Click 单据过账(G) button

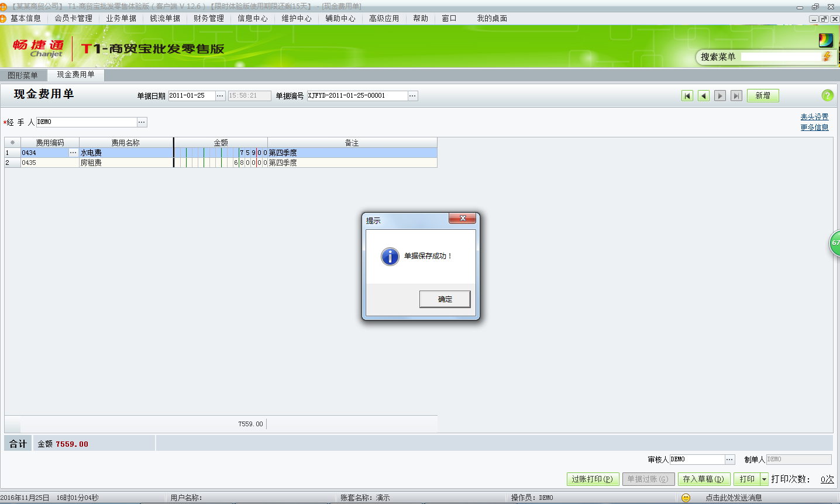(x=648, y=479)
